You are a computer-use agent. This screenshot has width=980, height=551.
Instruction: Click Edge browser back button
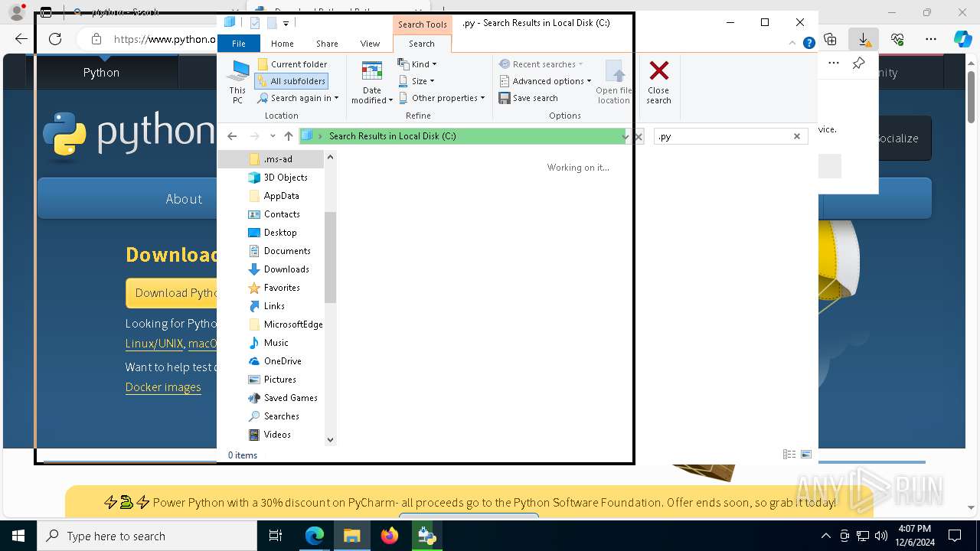(x=21, y=39)
